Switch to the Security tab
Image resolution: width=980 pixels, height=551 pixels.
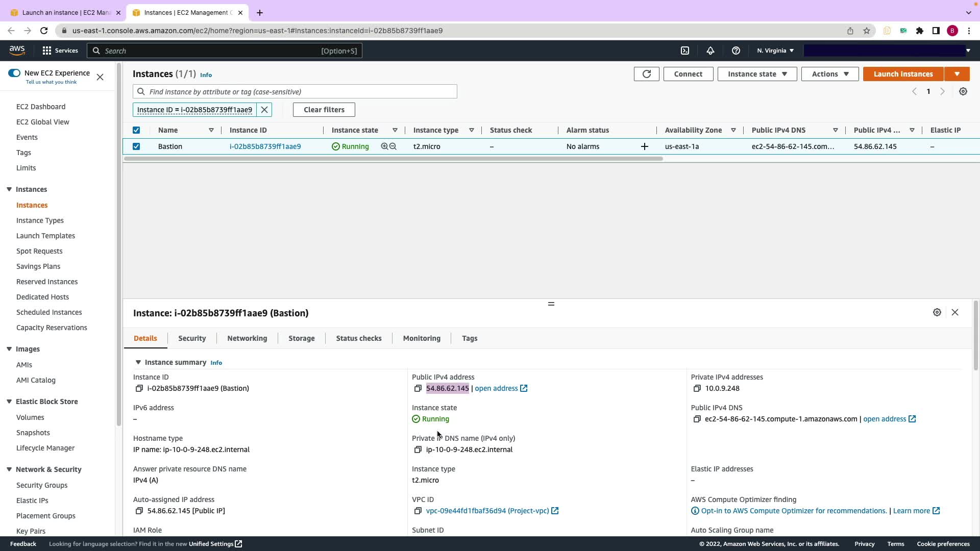(192, 338)
